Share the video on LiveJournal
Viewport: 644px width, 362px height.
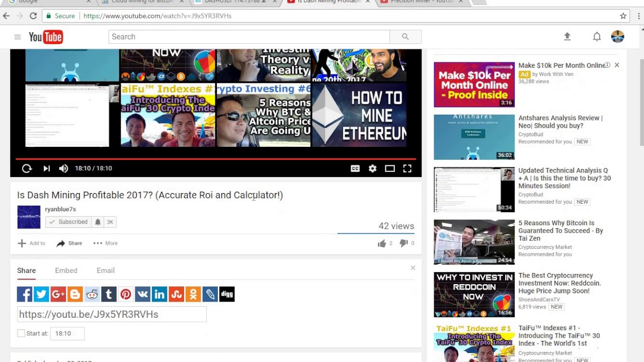pos(210,294)
